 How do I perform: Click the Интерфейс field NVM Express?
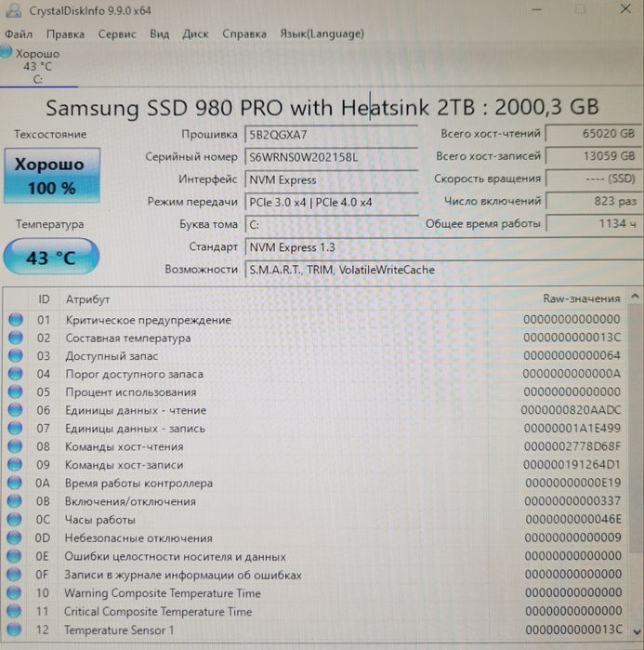[x=332, y=179]
